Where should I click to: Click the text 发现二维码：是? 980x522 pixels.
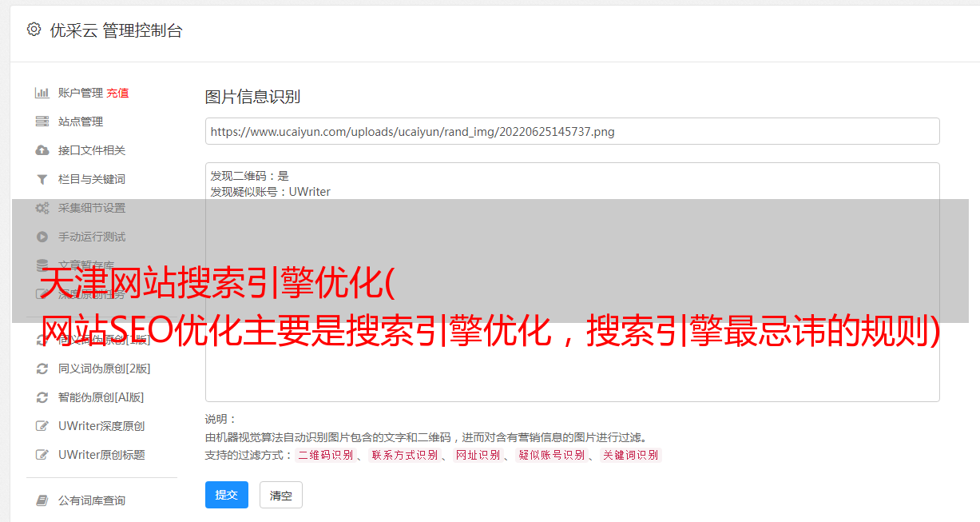tap(250, 176)
